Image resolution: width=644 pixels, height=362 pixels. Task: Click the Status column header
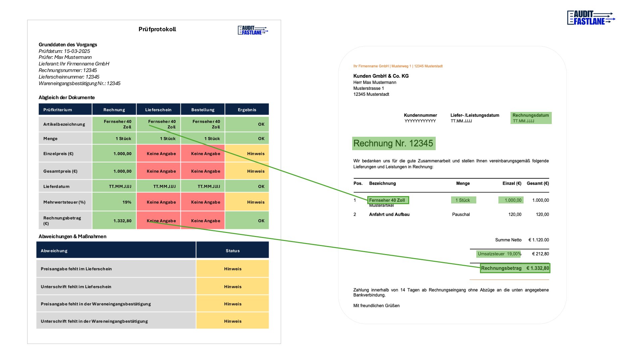(x=232, y=250)
